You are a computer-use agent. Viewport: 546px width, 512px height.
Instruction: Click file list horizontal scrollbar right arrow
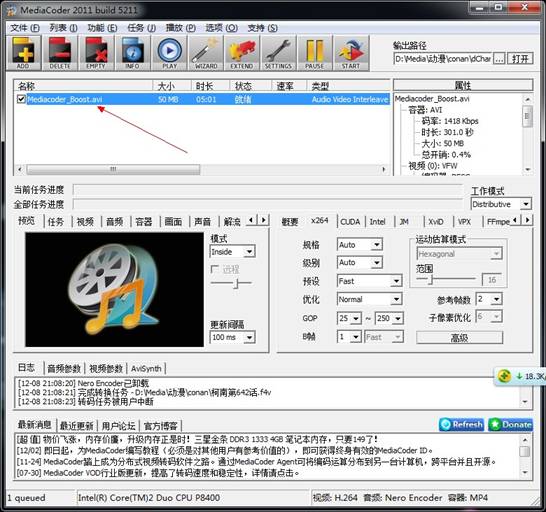click(384, 170)
